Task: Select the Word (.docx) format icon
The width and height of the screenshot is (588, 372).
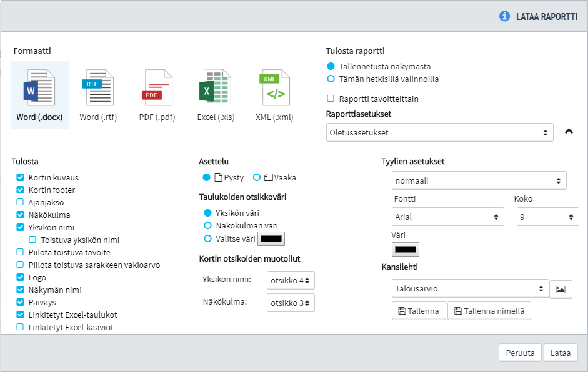Action: tap(39, 89)
